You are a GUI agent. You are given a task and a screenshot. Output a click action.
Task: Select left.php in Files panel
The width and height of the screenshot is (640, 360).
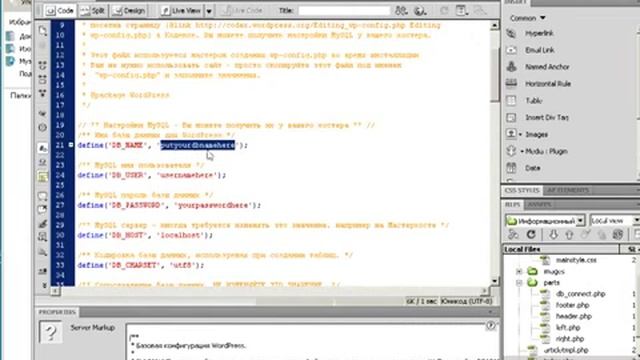click(568, 328)
